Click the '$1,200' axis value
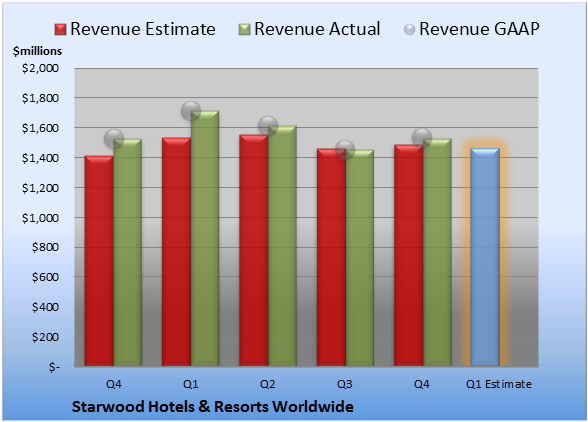Viewport: 588px width, 422px height. 40,188
